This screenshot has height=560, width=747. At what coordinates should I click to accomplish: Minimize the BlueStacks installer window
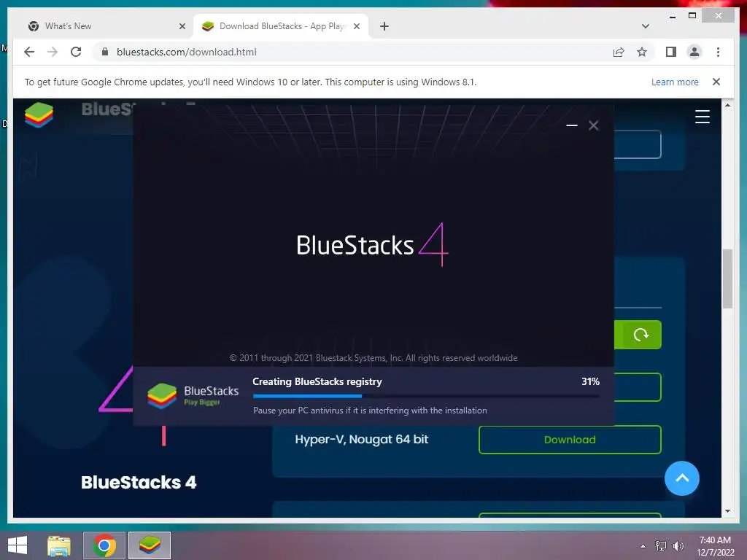pyautogui.click(x=572, y=125)
